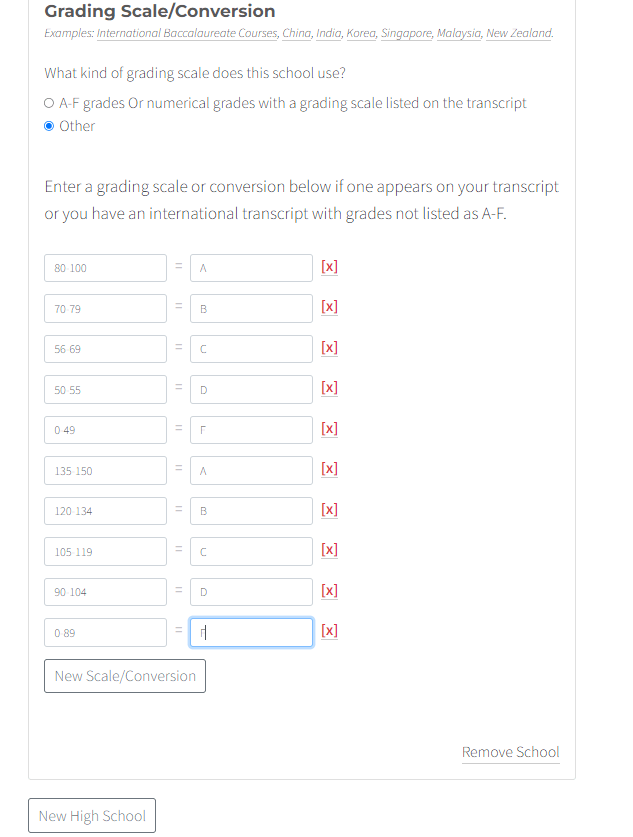Remove the 105-119 = C conversion row

(329, 550)
